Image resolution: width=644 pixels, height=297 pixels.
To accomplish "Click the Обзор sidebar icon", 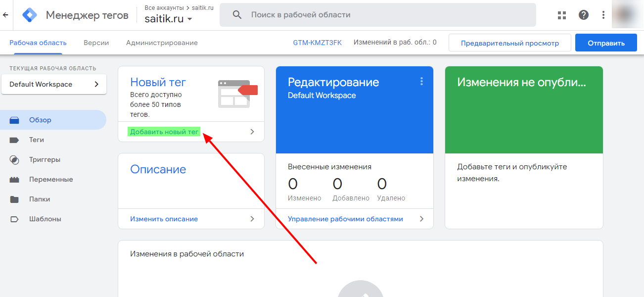I will tap(14, 120).
